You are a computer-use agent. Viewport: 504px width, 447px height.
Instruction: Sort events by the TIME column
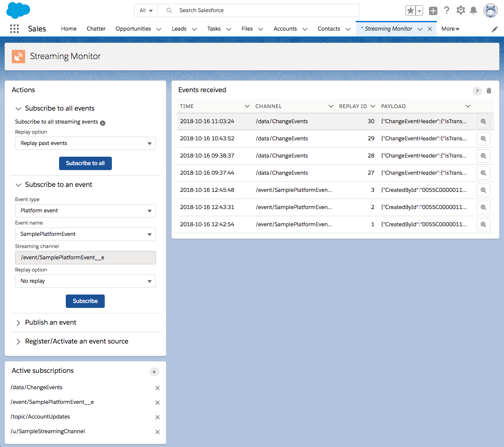coord(187,106)
